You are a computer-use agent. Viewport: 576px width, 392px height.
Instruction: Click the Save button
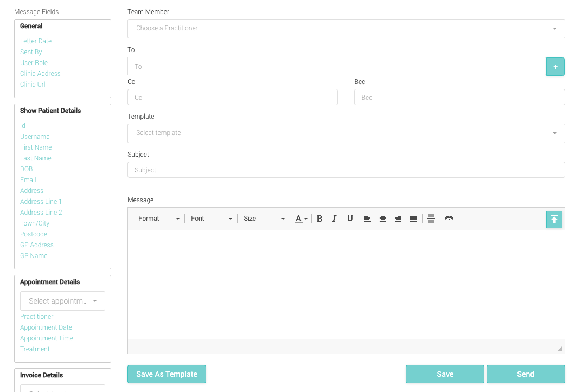[445, 374]
